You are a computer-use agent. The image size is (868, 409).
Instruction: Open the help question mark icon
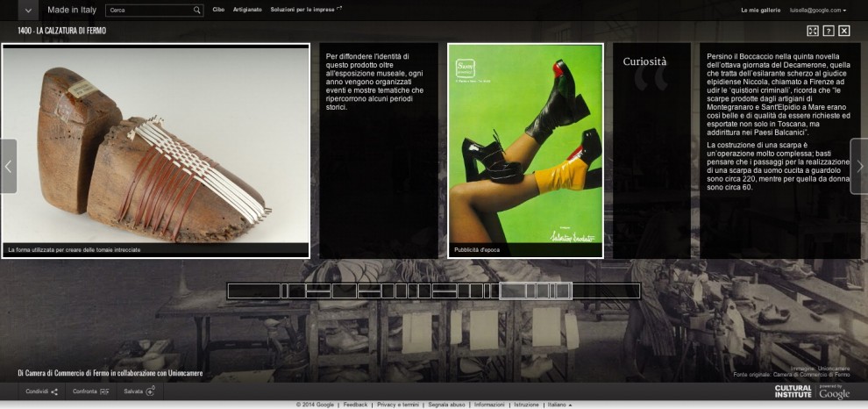pos(829,31)
